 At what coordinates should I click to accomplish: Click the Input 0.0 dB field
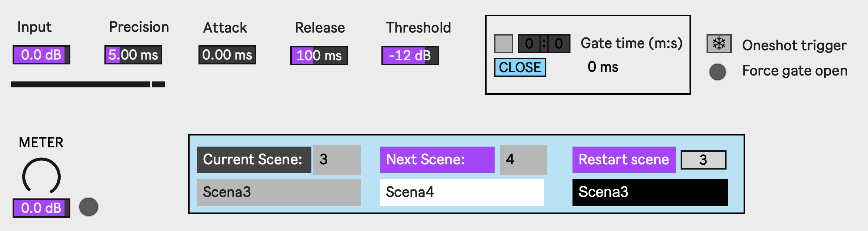point(41,55)
